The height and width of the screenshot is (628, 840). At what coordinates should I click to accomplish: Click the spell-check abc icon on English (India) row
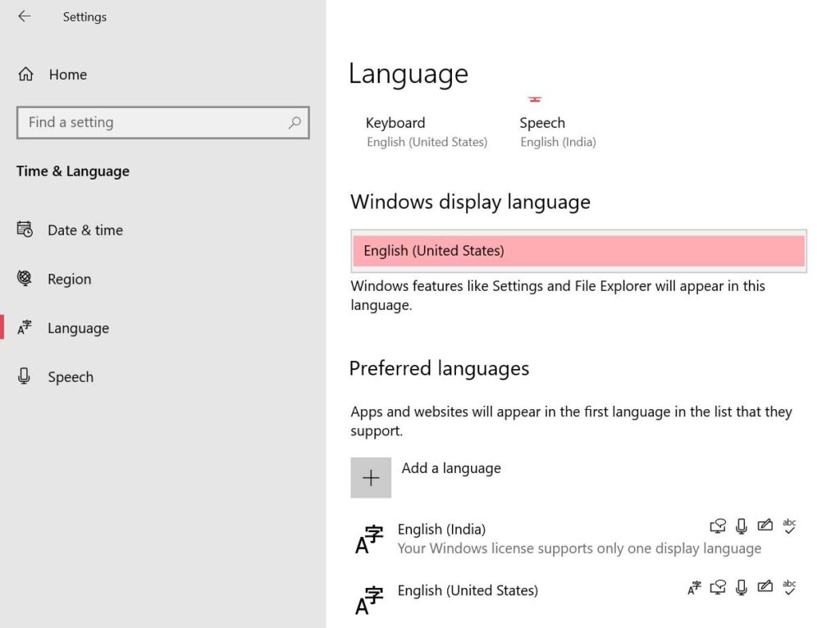pyautogui.click(x=789, y=526)
